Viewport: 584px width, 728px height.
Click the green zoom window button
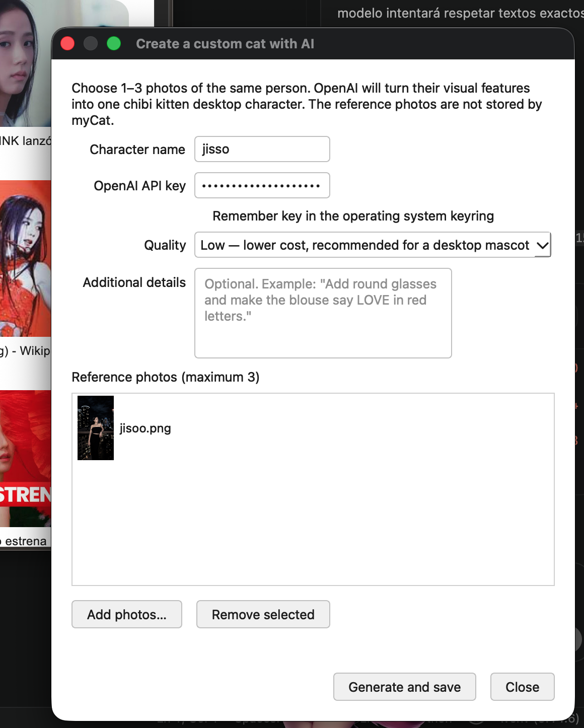114,44
